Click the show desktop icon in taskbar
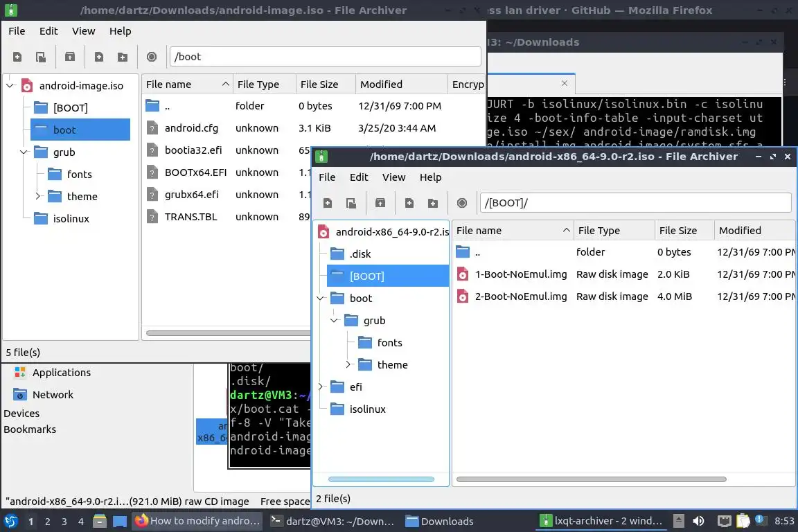798x532 pixels. 120,522
